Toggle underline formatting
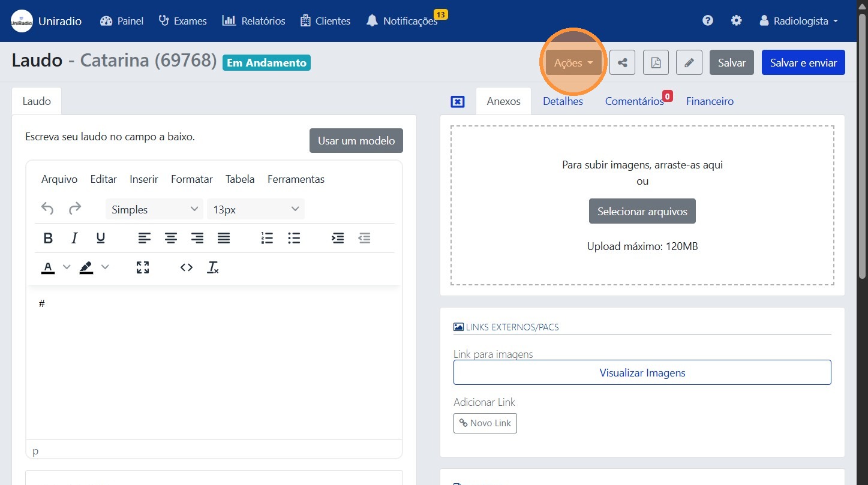The height and width of the screenshot is (485, 868). point(101,239)
